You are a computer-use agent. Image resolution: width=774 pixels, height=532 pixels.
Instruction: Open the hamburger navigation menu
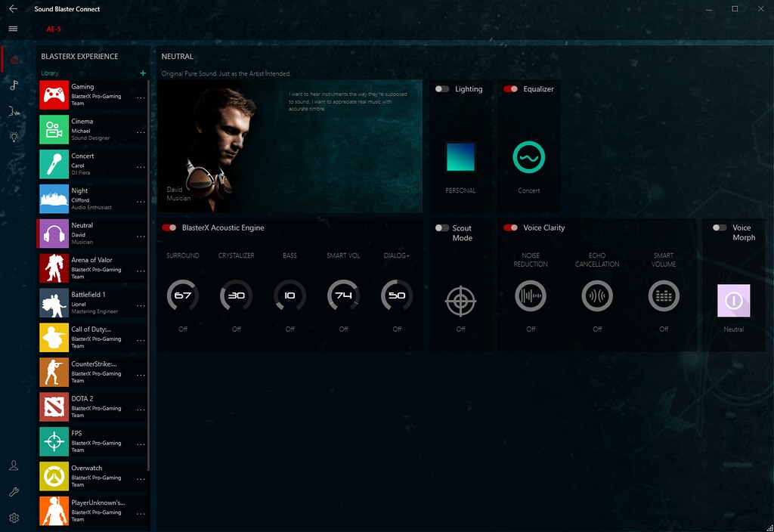tap(14, 29)
